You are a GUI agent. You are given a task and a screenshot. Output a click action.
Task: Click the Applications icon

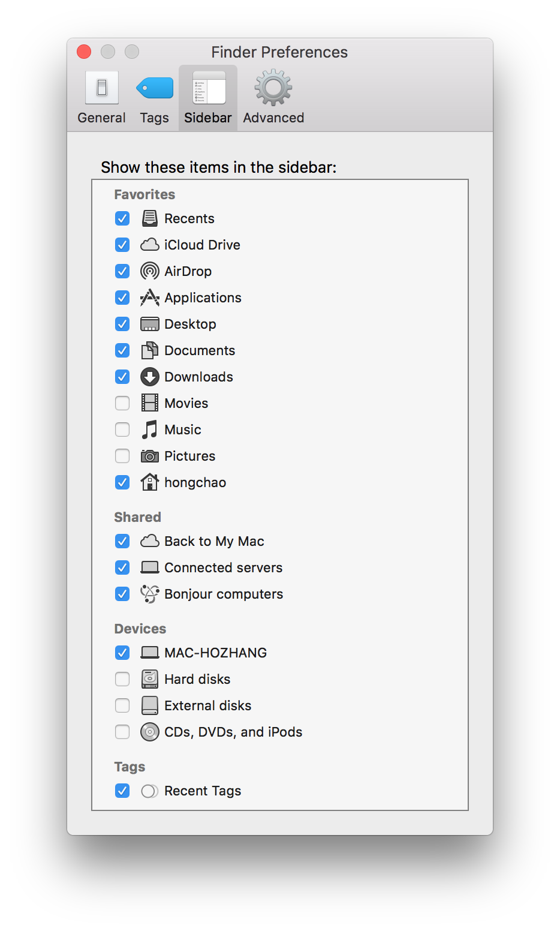[149, 298]
